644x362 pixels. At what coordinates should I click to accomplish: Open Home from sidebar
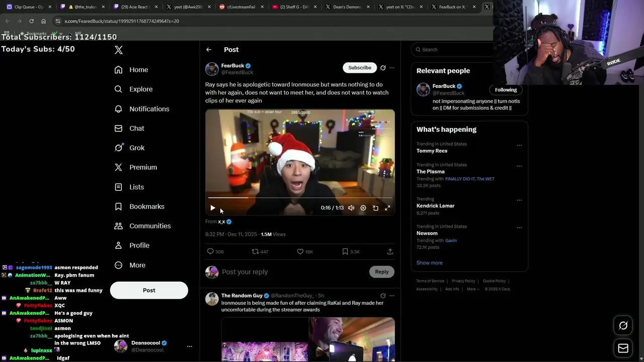pos(132,70)
